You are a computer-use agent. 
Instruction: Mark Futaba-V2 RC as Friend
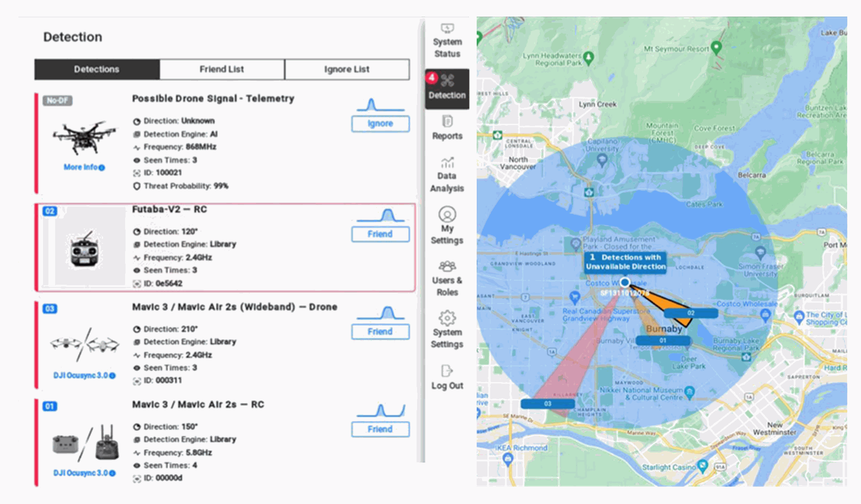(380, 234)
